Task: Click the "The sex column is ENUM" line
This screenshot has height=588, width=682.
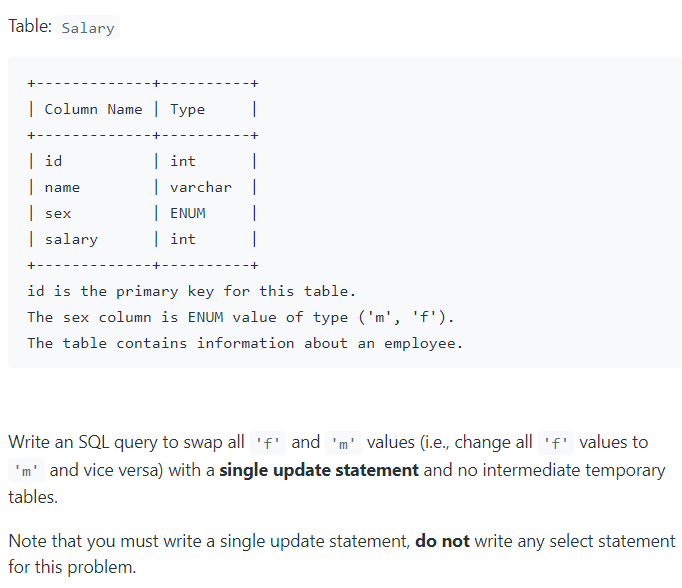Action: [240, 317]
